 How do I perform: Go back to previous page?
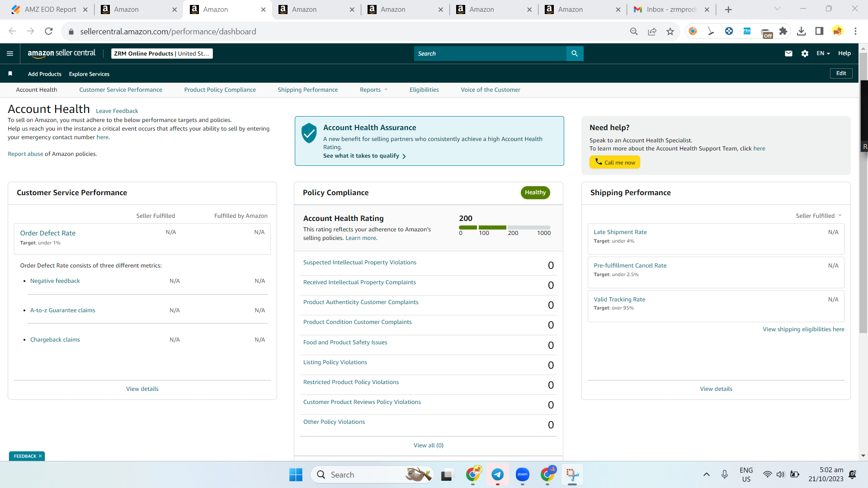13,31
